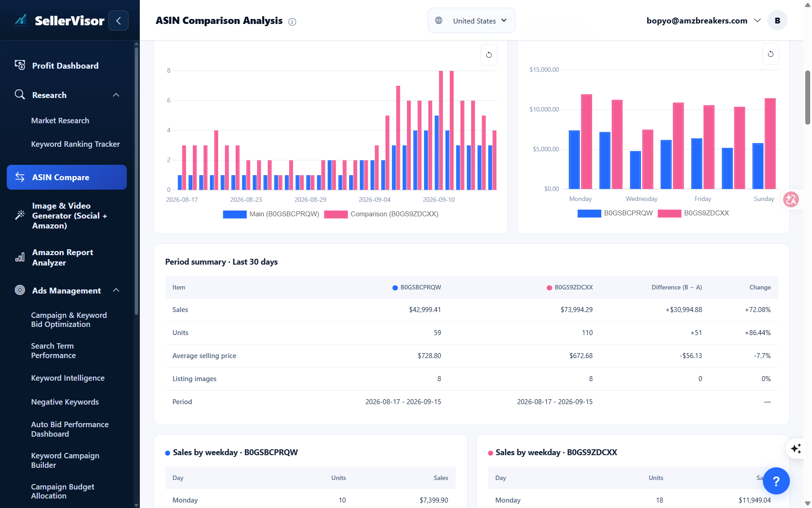Click the Sales by weekday · B0GS9ZDCXX heading
812x508 pixels.
click(556, 452)
